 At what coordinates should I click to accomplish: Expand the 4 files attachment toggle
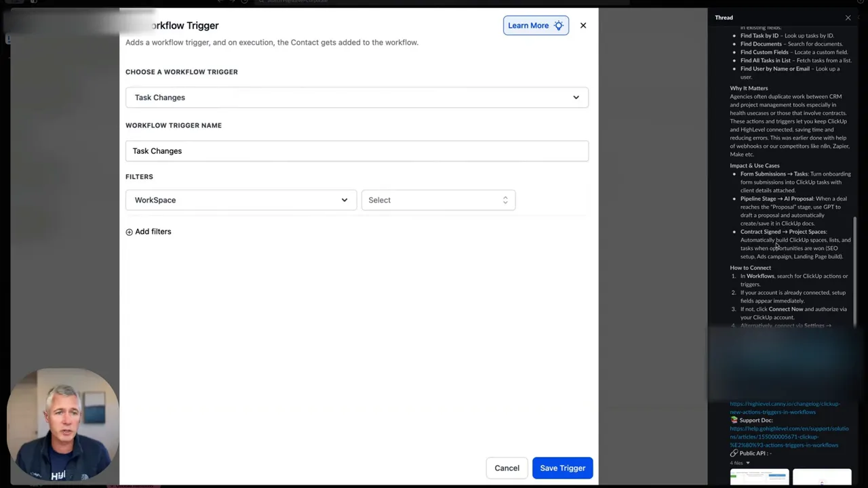click(740, 463)
